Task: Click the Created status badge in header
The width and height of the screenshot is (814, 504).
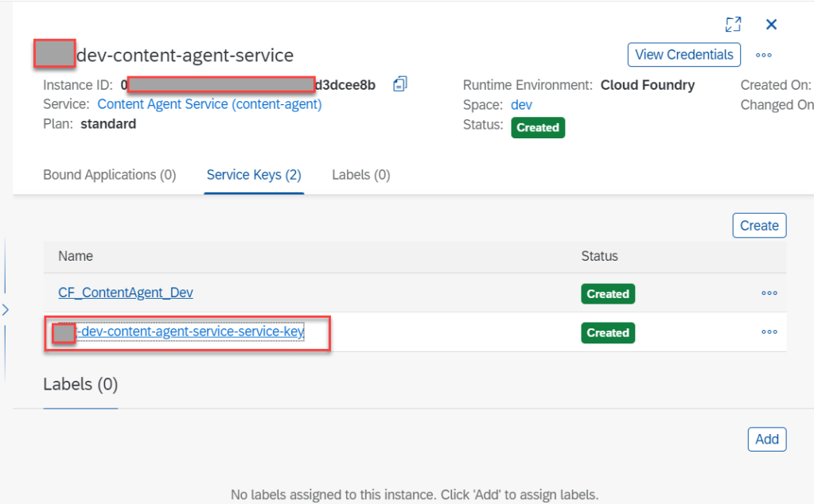Action: [537, 128]
